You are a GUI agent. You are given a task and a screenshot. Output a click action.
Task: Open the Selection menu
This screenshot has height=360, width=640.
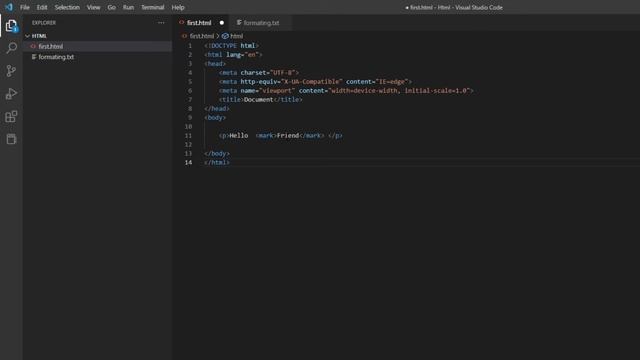tap(67, 7)
